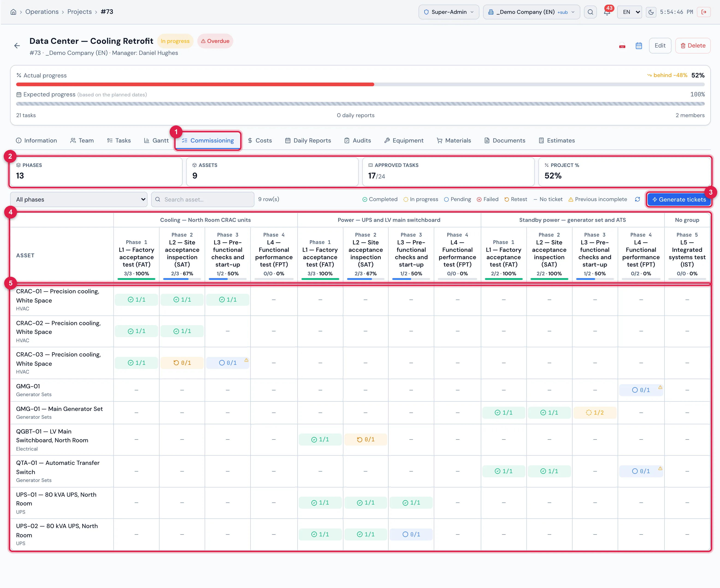Viewport: 720px width, 588px height.
Task: Open the project calendar icon
Action: 638,46
